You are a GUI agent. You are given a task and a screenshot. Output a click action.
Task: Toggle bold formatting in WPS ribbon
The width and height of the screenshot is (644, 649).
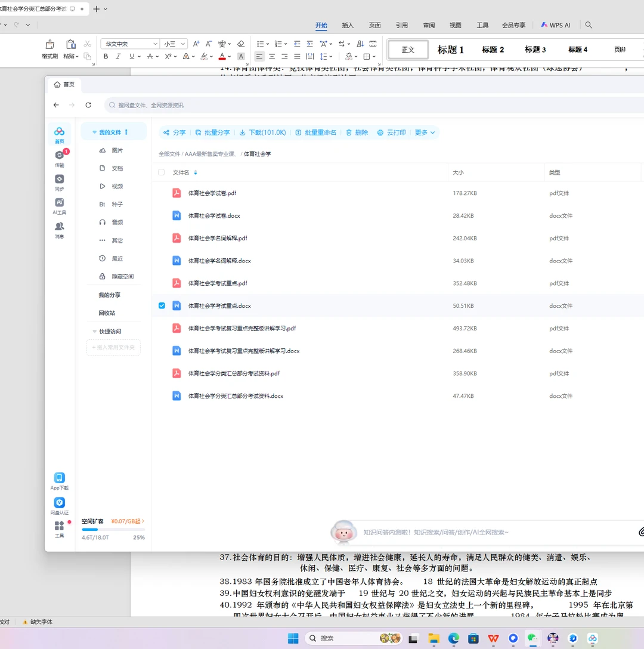106,56
